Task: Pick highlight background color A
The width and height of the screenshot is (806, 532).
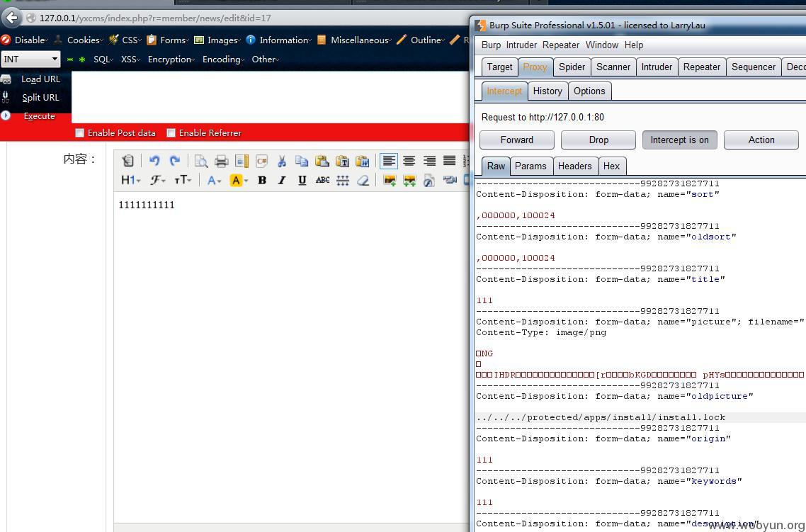Action: [x=239, y=180]
